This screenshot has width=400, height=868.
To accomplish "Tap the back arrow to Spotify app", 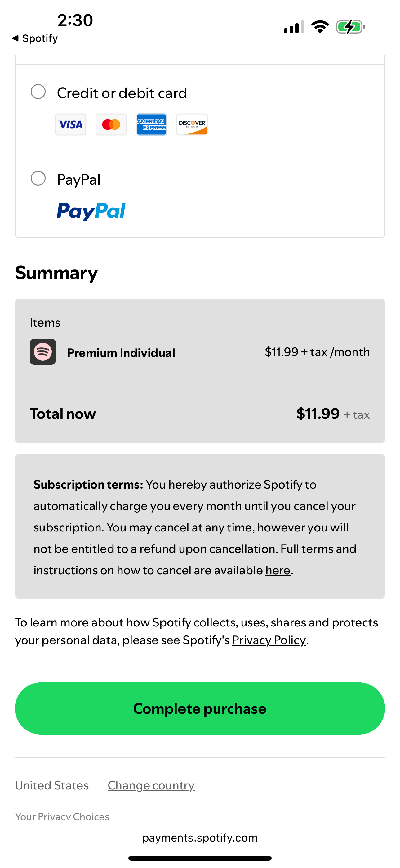I will (x=16, y=38).
